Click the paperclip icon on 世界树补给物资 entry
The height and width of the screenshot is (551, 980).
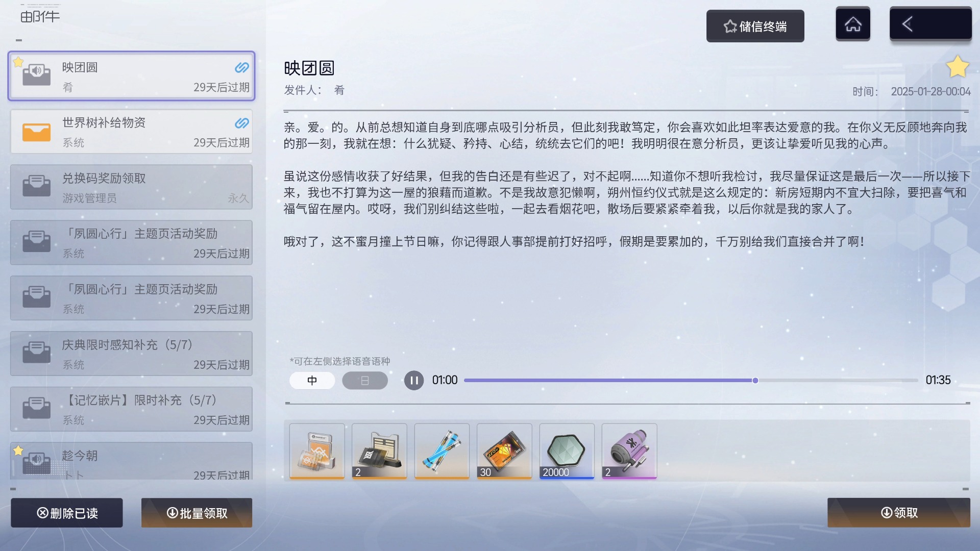242,123
